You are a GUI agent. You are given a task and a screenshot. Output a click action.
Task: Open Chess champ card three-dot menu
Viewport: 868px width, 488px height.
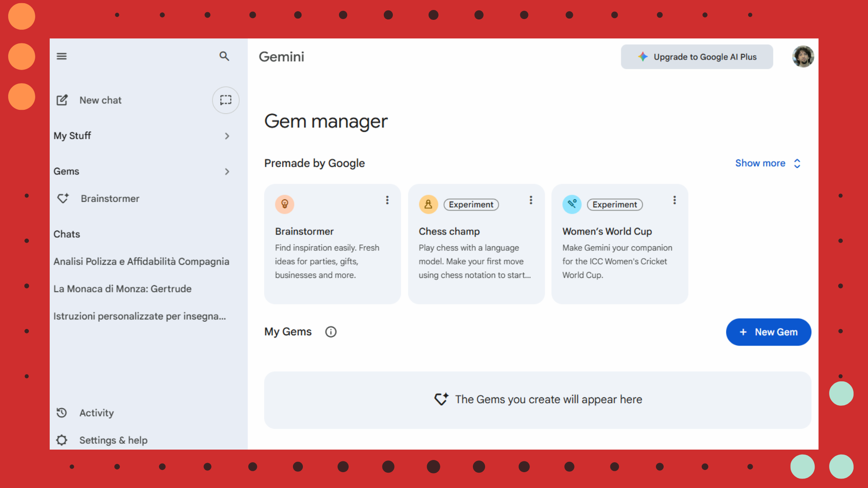[x=531, y=200]
